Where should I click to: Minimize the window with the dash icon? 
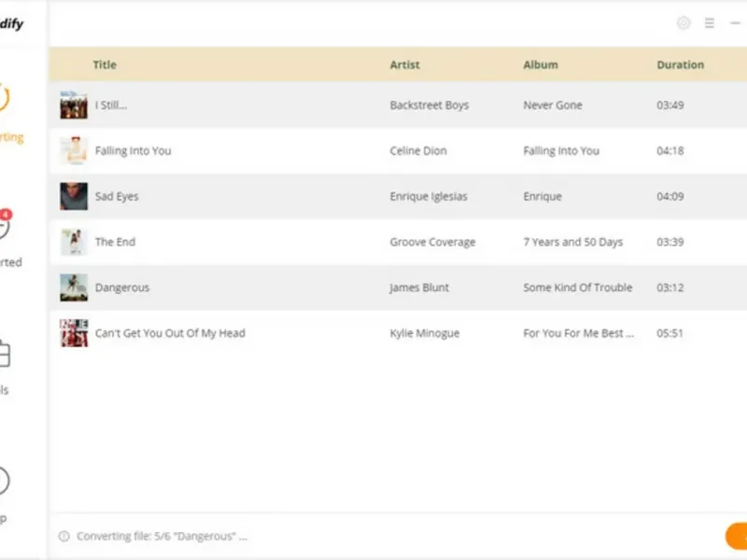click(x=735, y=23)
